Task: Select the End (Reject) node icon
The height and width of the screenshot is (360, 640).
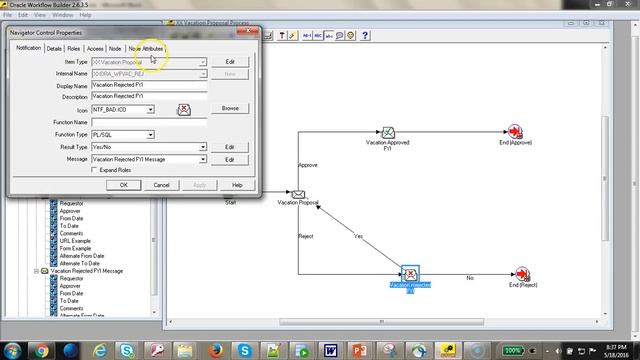Action: point(522,274)
